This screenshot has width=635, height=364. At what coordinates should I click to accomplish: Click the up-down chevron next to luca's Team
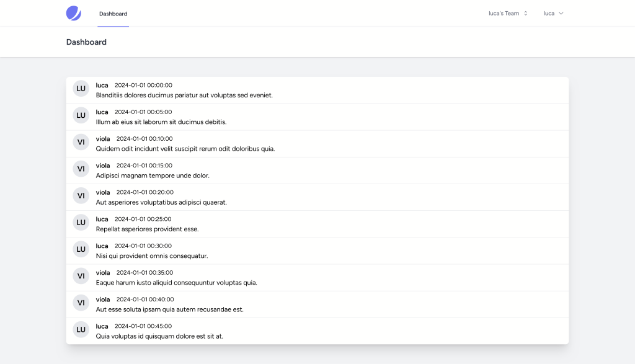[x=525, y=13]
